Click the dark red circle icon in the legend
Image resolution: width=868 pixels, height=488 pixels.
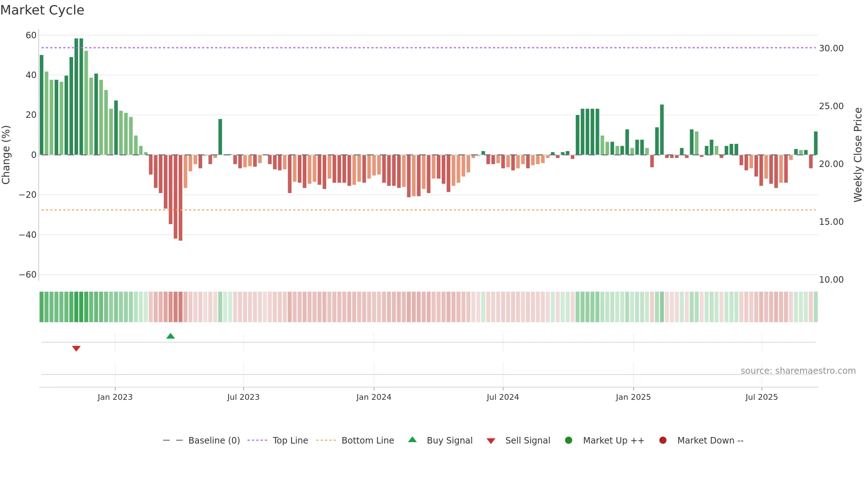663,440
